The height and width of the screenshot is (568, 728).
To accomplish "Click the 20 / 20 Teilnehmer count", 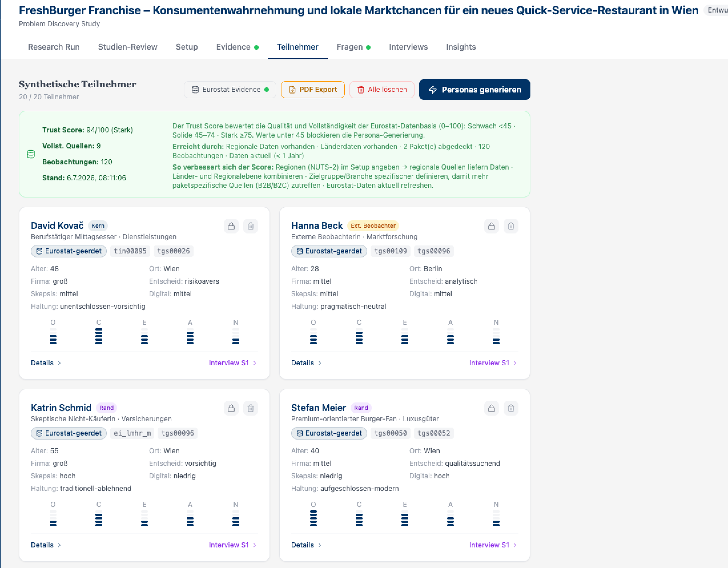I will click(49, 97).
